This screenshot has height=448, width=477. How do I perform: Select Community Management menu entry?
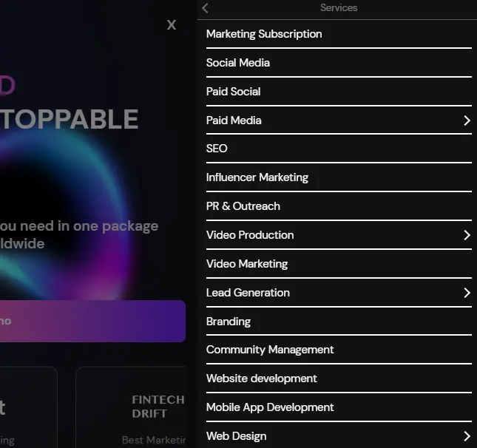click(270, 350)
